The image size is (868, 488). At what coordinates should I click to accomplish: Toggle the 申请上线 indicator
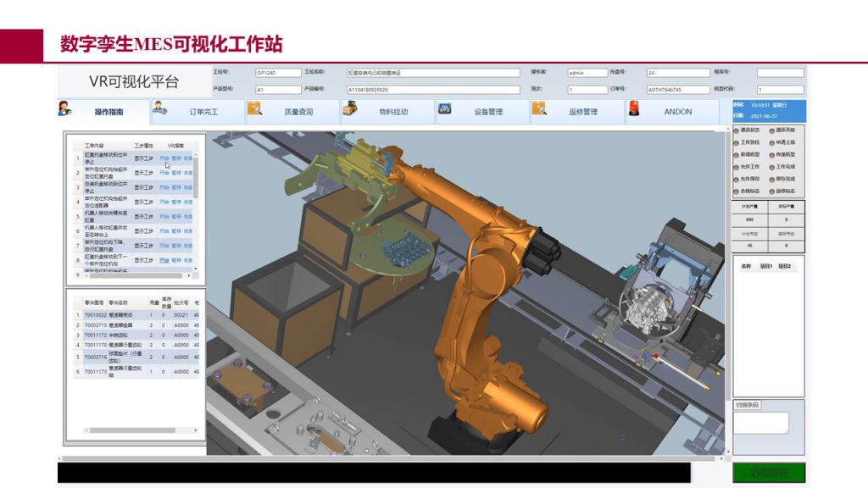[x=771, y=142]
